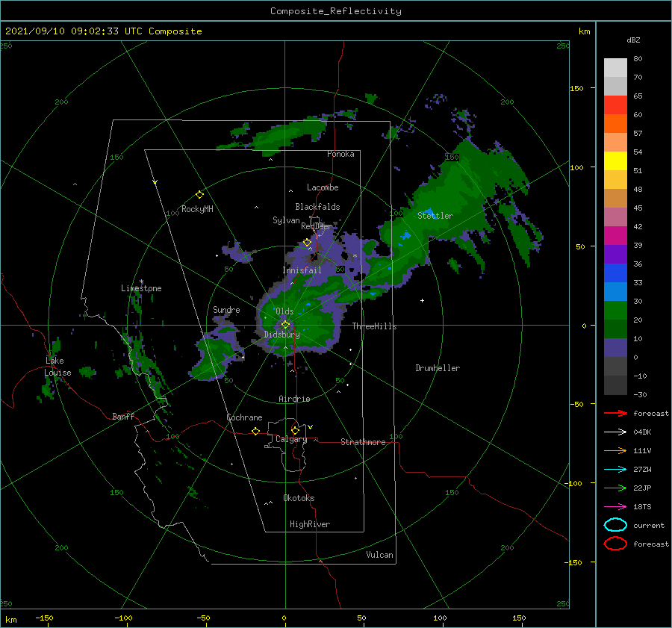Click the green 22JP arrow legend icon
This screenshot has height=628, width=672.
click(x=615, y=488)
